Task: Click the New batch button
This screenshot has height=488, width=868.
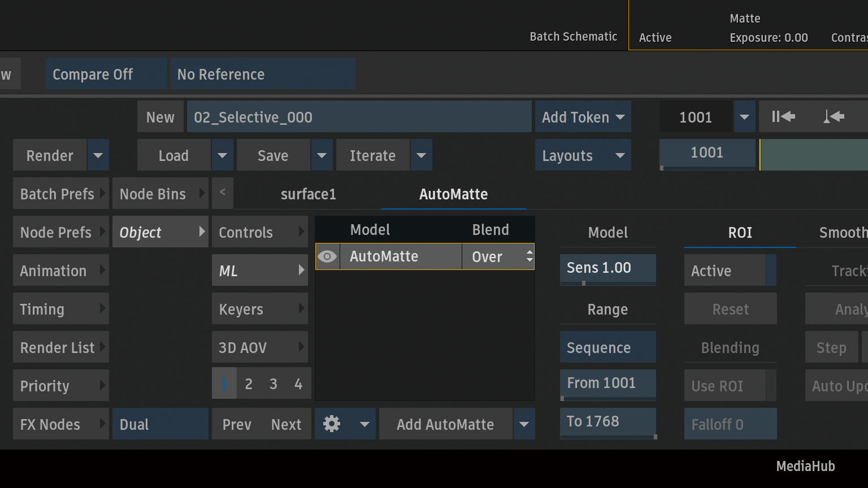Action: point(160,117)
